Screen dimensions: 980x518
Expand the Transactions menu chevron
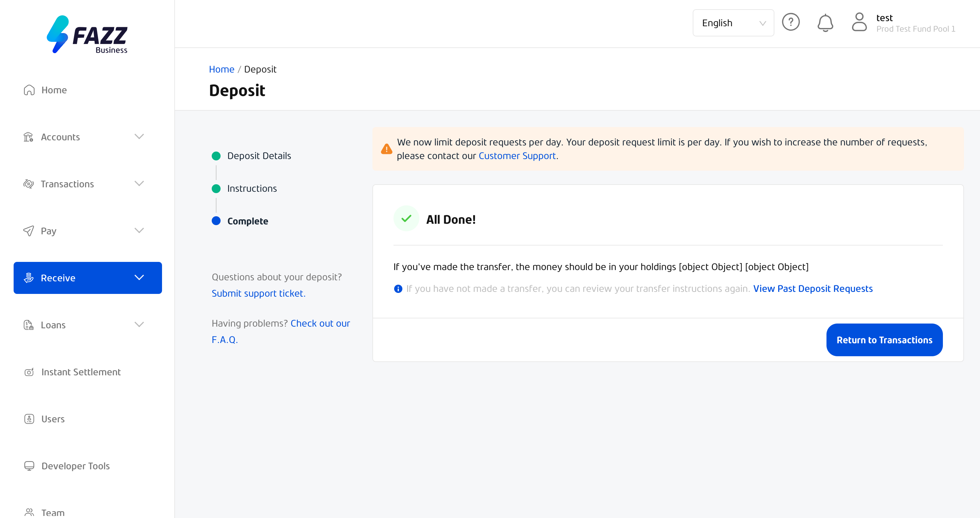[139, 184]
